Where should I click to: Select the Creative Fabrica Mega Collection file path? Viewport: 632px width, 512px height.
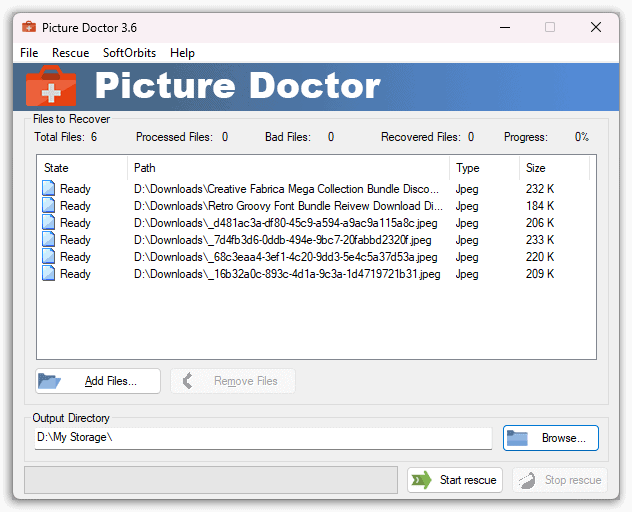(x=286, y=189)
